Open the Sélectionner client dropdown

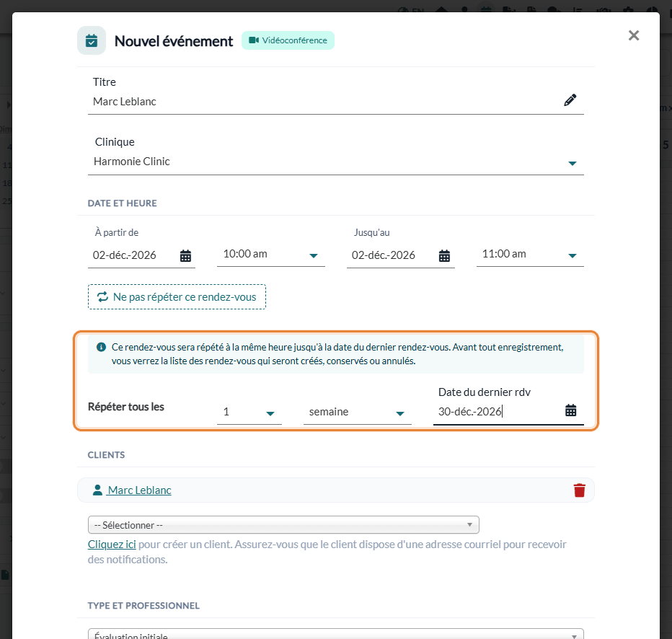[283, 525]
